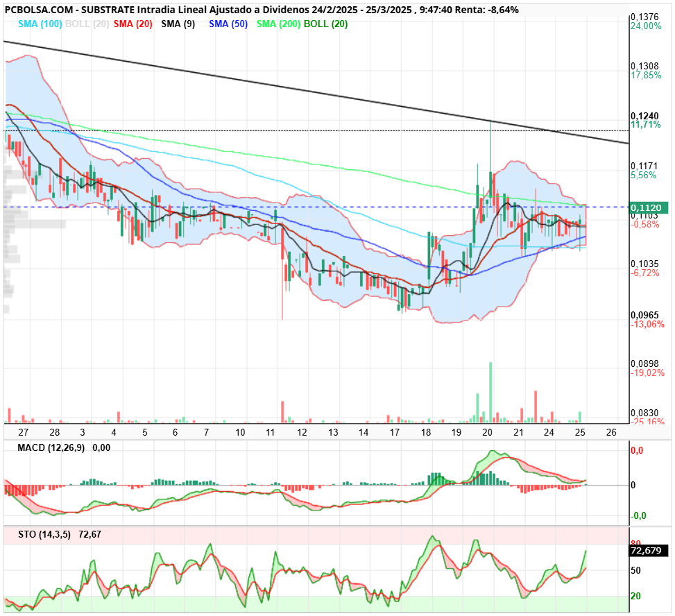Click the PCBOLSA.COM chart title text
This screenshot has width=675, height=616.
tap(39, 10)
